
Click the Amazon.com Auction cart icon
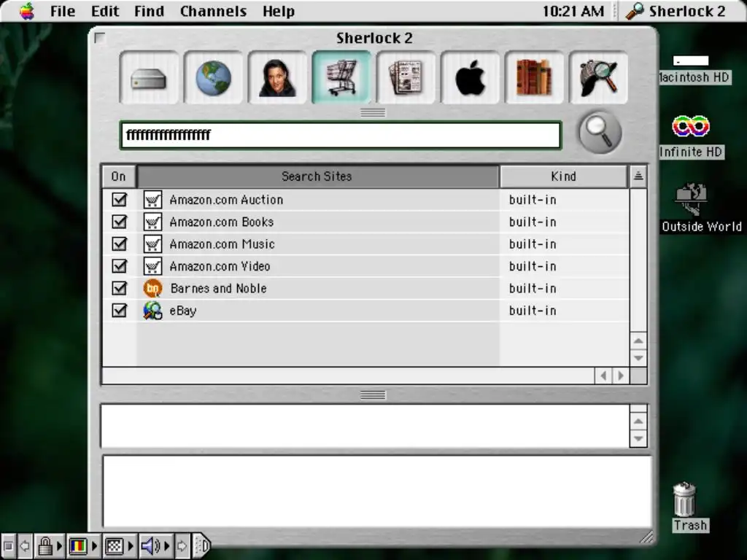click(x=152, y=200)
